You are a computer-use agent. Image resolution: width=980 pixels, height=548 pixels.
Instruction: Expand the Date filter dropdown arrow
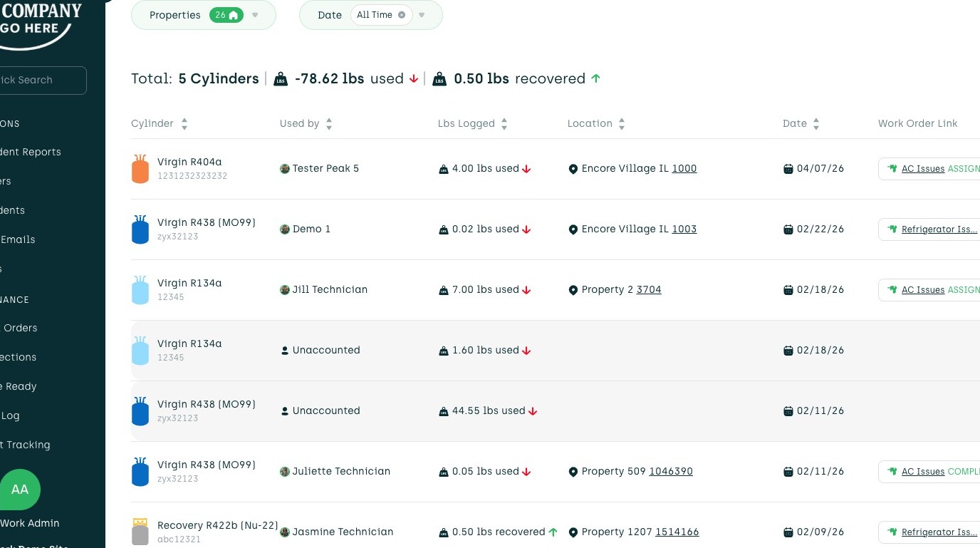(x=422, y=15)
